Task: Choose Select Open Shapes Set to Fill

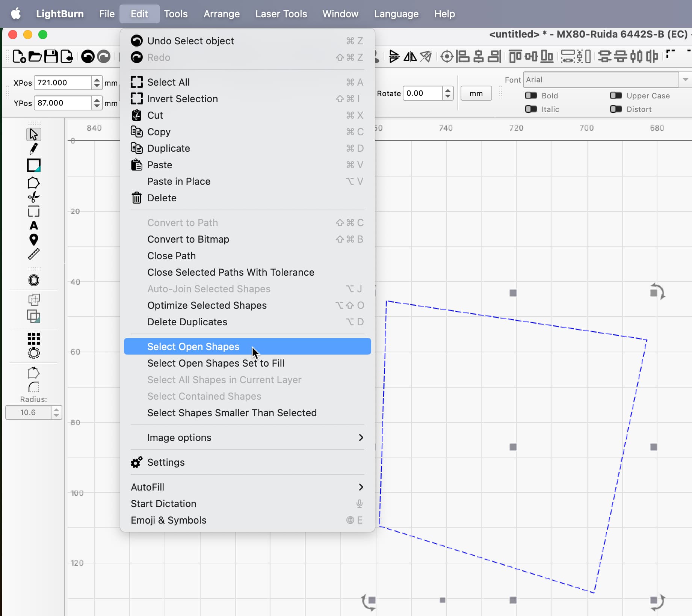Action: (x=216, y=363)
